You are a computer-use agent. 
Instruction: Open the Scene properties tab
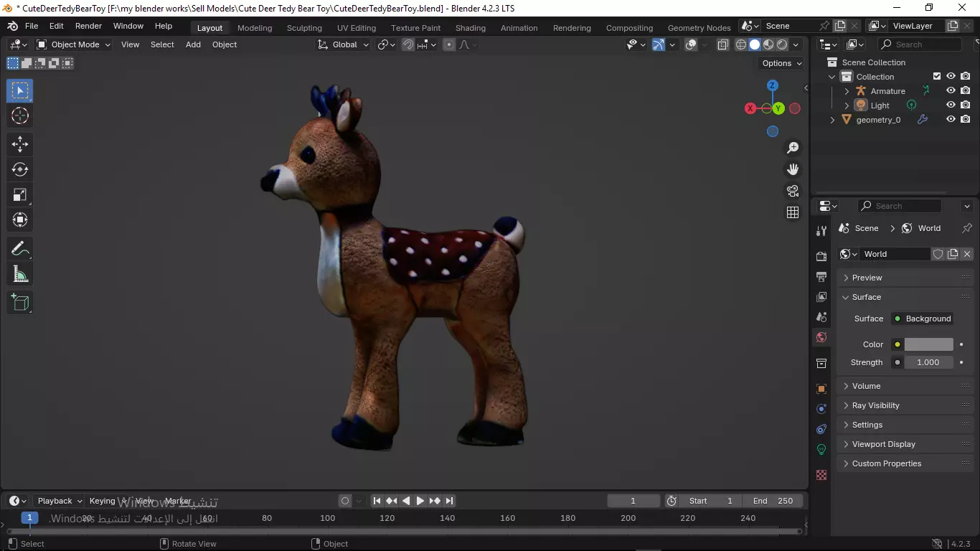pyautogui.click(x=821, y=316)
